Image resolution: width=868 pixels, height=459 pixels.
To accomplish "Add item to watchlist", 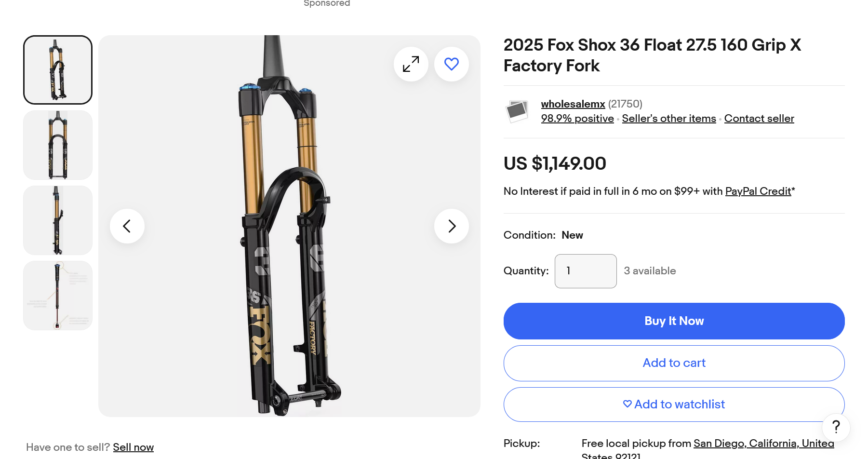I will 674,405.
